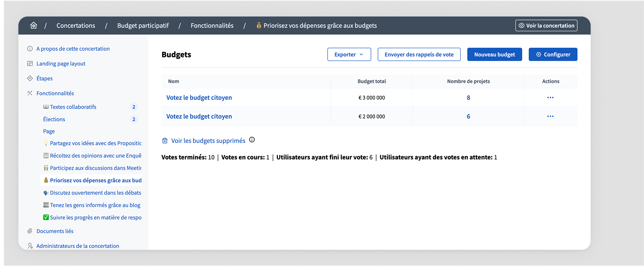Click the paperclip icon next to Documents liés

coord(30,231)
